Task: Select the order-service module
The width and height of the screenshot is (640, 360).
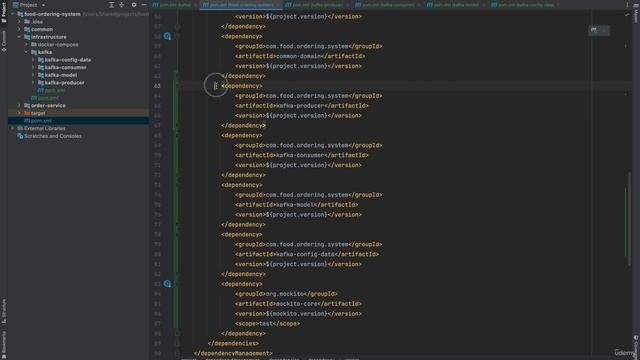Action: pyautogui.click(x=48, y=105)
